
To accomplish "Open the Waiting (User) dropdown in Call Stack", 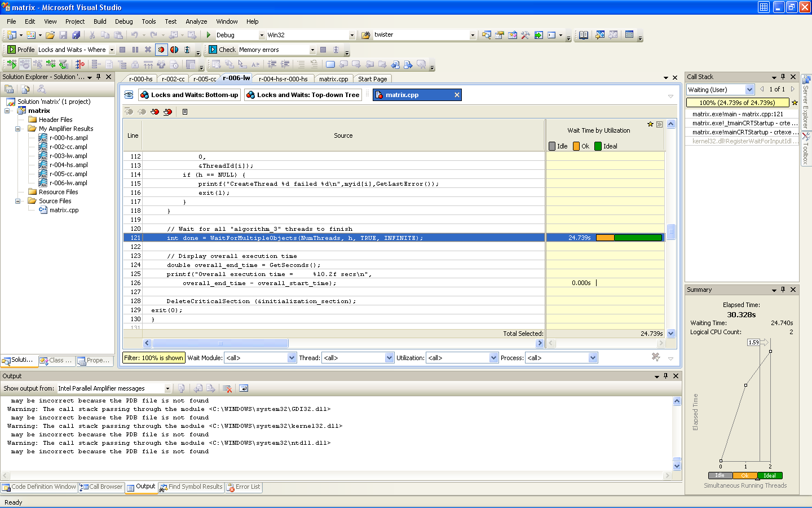I will tap(749, 90).
